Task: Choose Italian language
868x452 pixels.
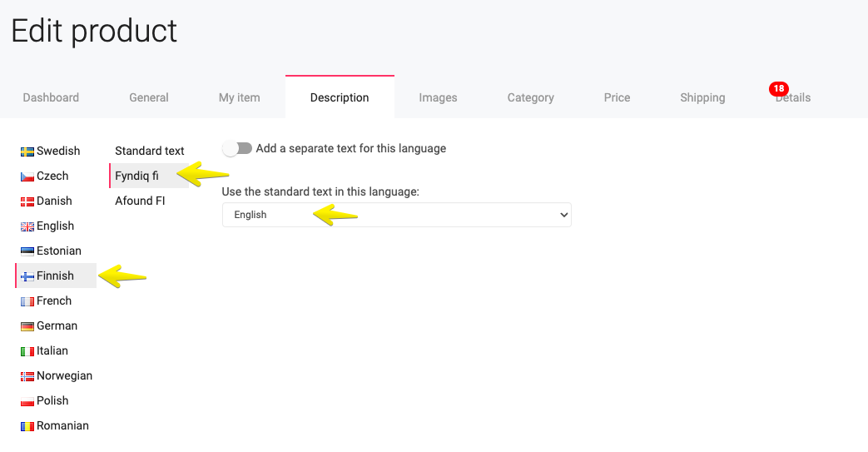Action: pyautogui.click(x=52, y=350)
